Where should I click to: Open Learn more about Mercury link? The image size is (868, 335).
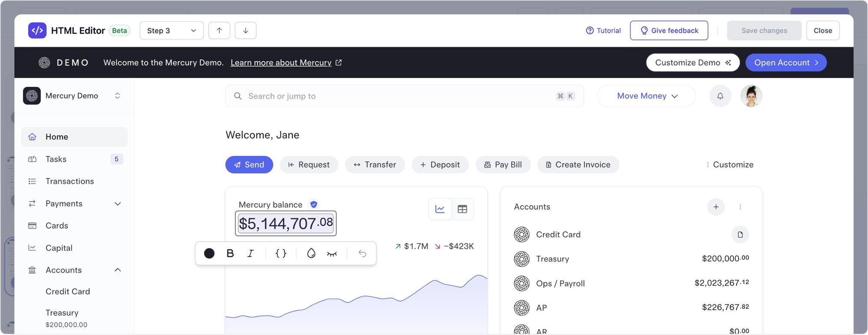point(286,62)
